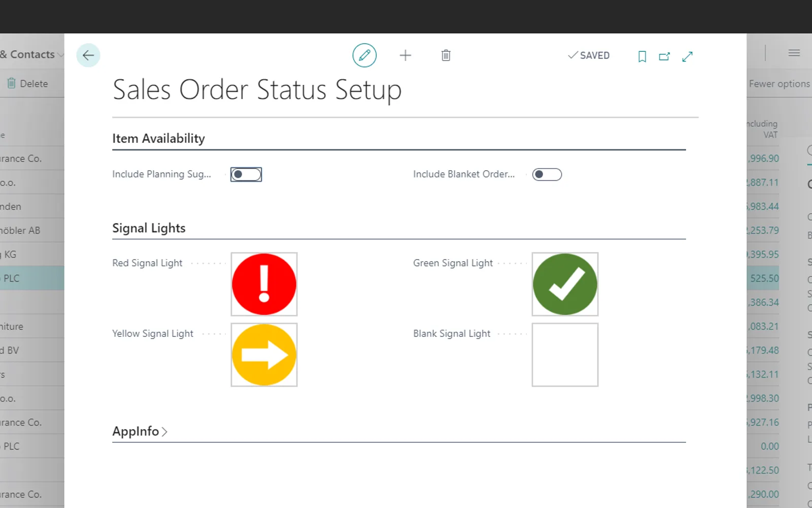The image size is (812, 508).
Task: Select the Red Signal Light image
Action: (x=264, y=284)
